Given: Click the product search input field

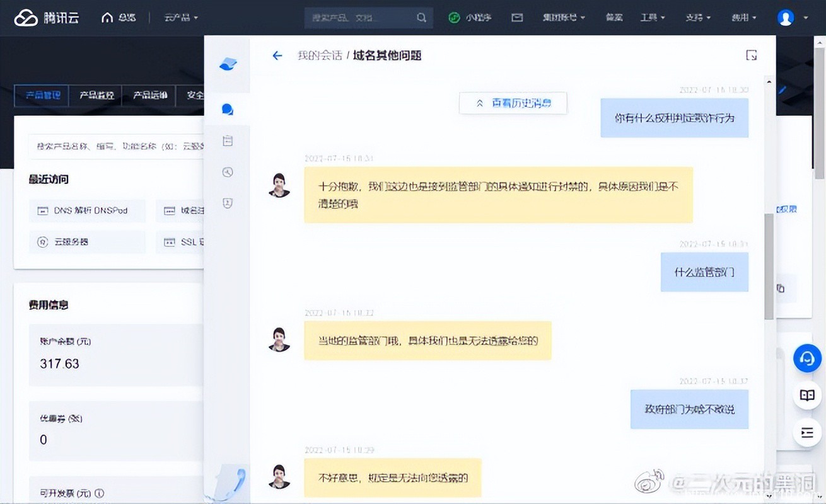Looking at the screenshot, I should 359,18.
